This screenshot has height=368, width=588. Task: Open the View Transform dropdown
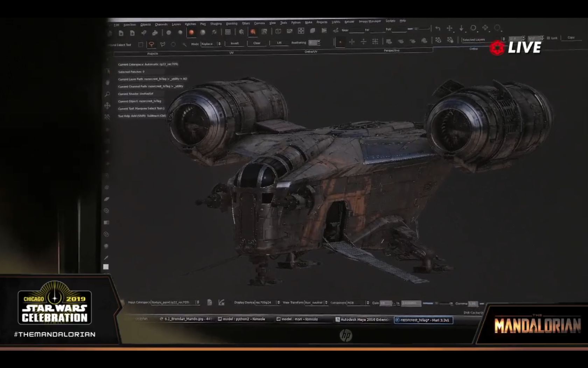click(x=316, y=302)
